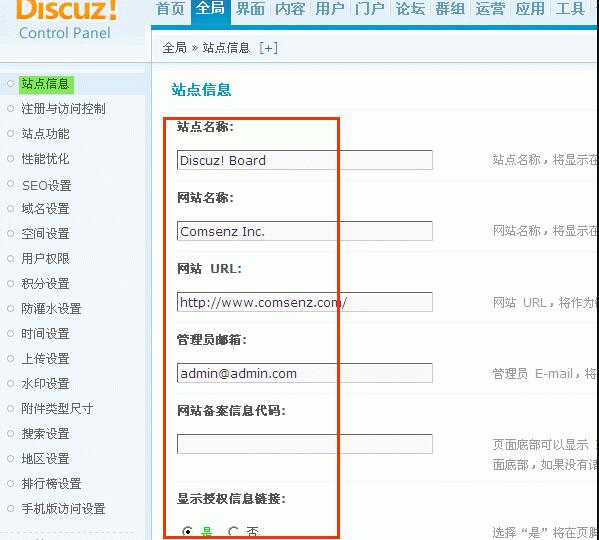
Task: Click the 网站 URL input field
Action: click(x=304, y=302)
